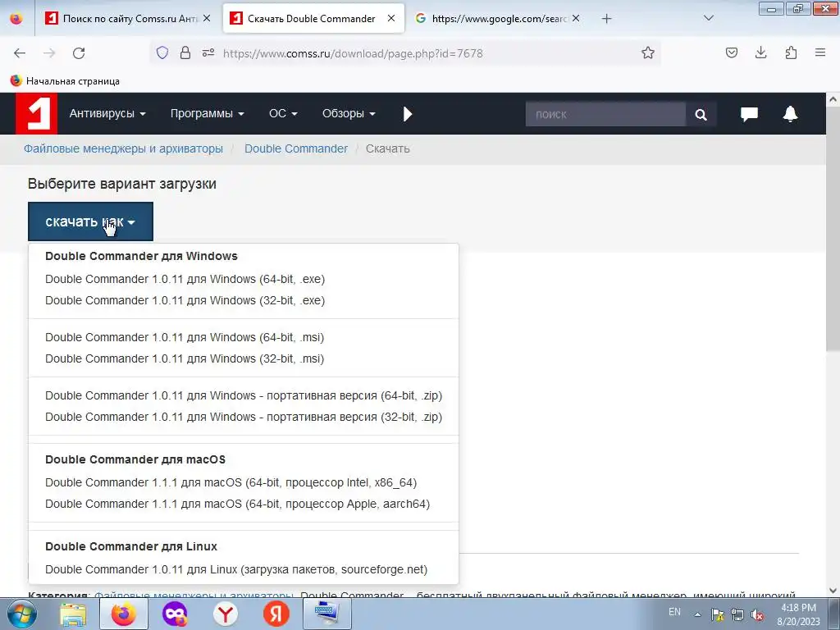Click the Firefox taskbar icon
840x630 pixels.
click(124, 614)
